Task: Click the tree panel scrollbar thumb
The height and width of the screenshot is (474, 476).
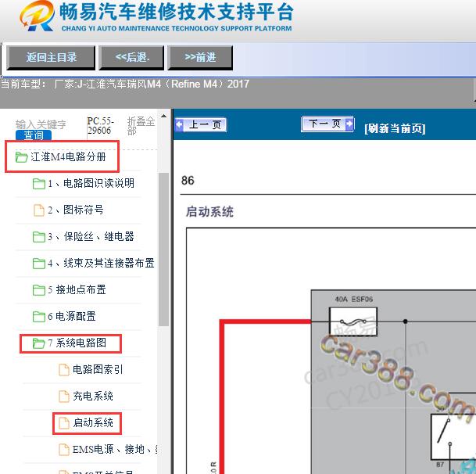Action: tap(163, 250)
